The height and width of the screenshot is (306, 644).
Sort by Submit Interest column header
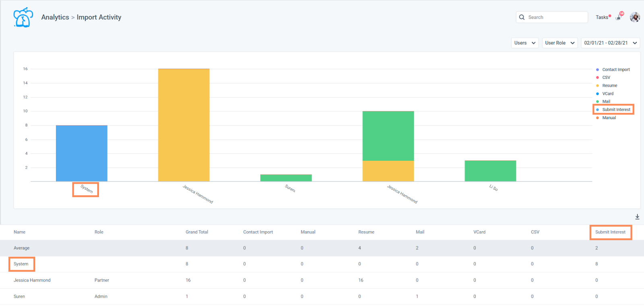click(610, 232)
